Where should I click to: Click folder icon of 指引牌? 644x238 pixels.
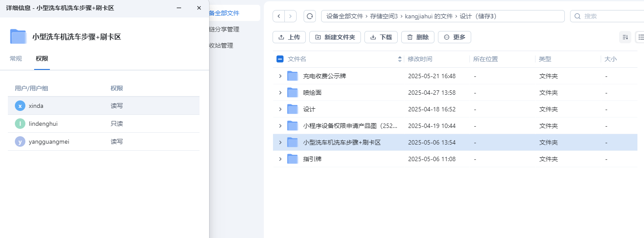tap(293, 159)
